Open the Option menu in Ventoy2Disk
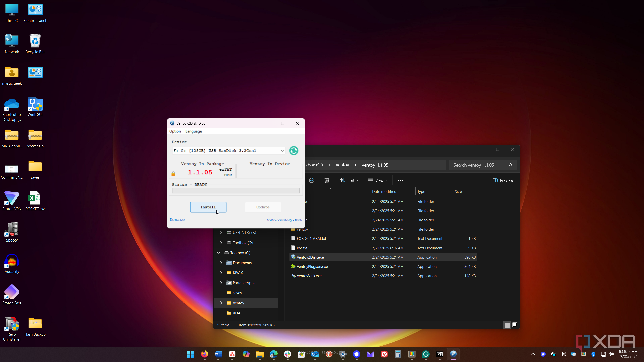 coord(175,131)
